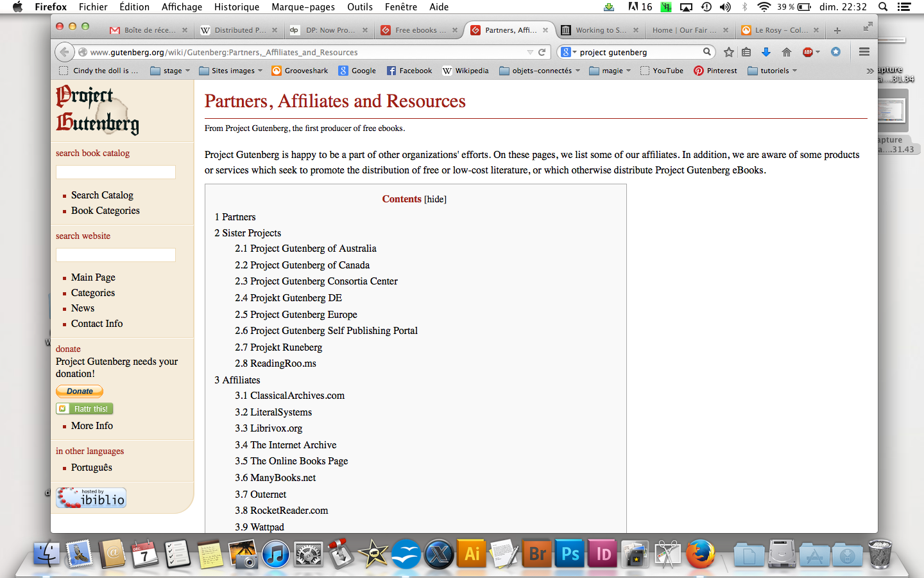Open the Adblock Plus dropdown arrow
This screenshot has width=924, height=578.
tap(817, 52)
